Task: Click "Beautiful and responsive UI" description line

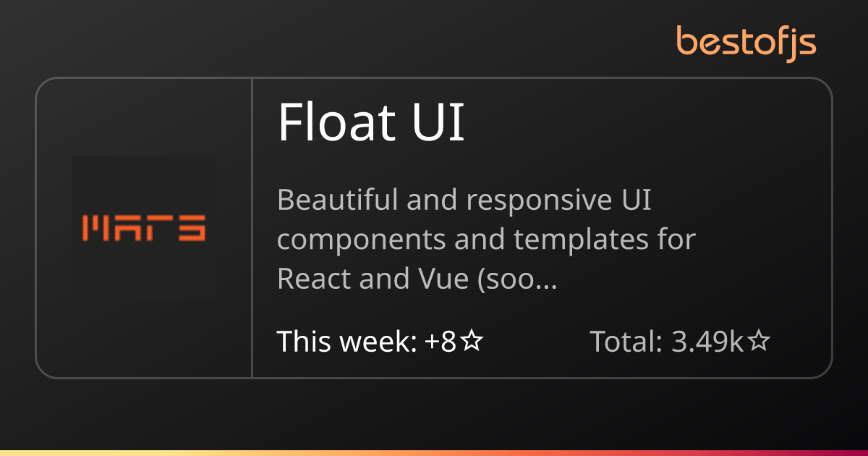Action: coord(464,200)
